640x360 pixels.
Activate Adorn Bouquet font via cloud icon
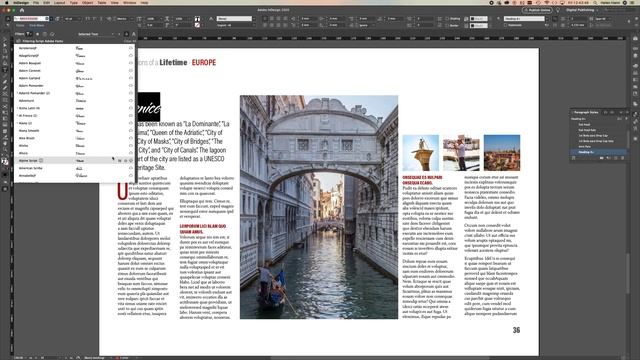[131, 63]
